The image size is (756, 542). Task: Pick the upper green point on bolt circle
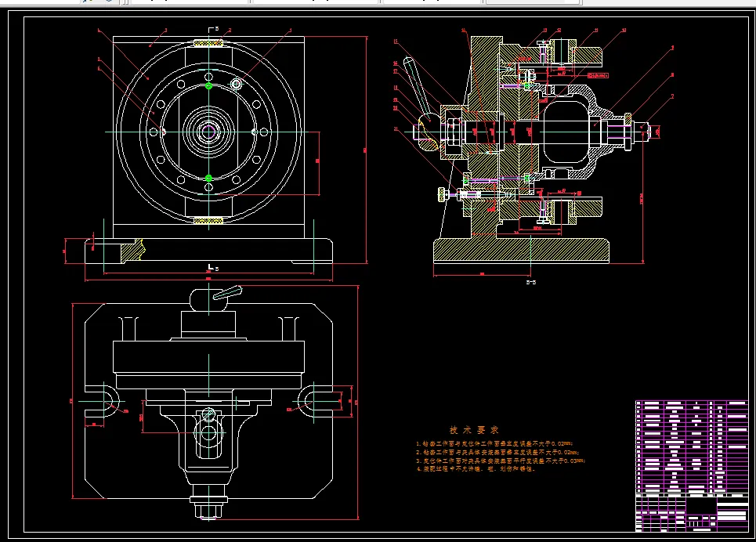pos(208,86)
